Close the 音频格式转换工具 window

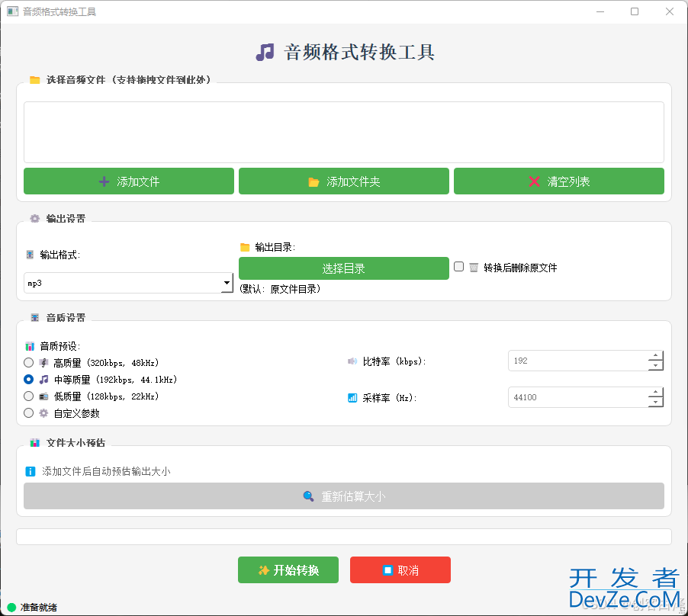[x=669, y=11]
